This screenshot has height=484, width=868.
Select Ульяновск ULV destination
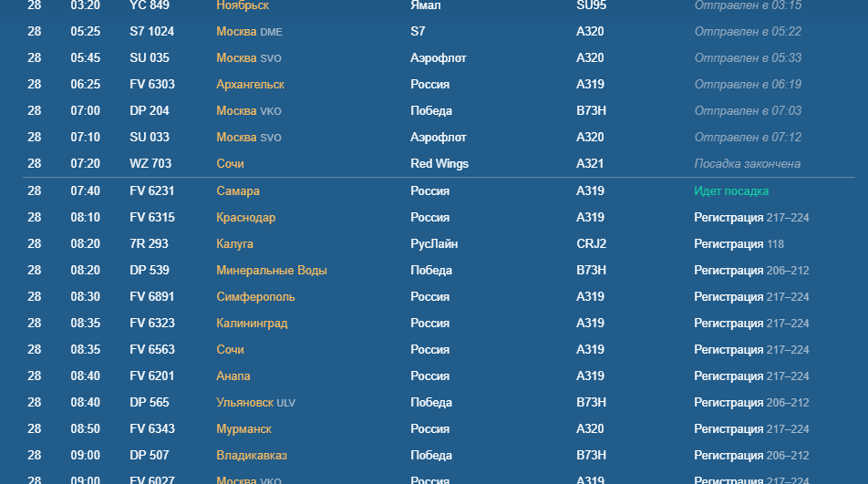tap(255, 403)
